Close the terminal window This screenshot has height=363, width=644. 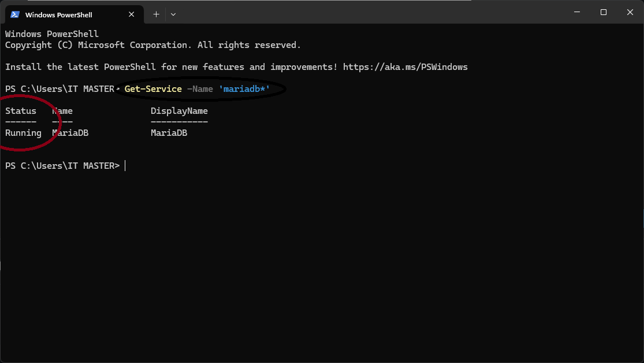pos(630,12)
